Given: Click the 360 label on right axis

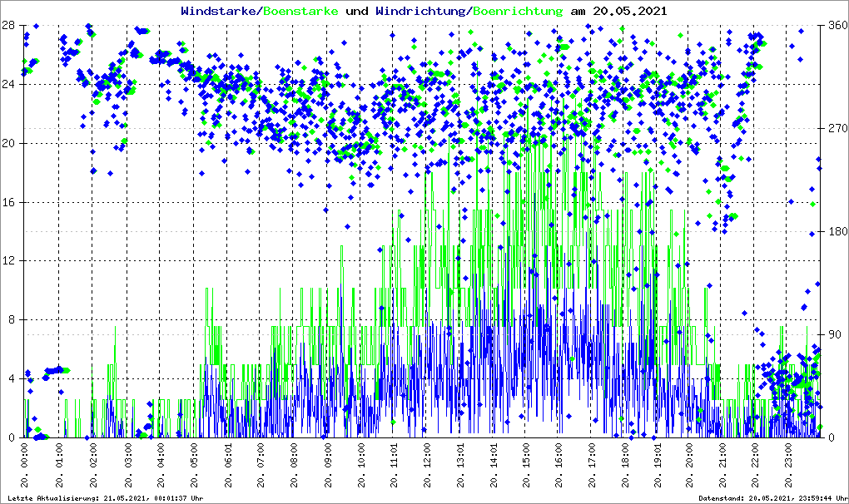Looking at the screenshot, I should coord(836,26).
